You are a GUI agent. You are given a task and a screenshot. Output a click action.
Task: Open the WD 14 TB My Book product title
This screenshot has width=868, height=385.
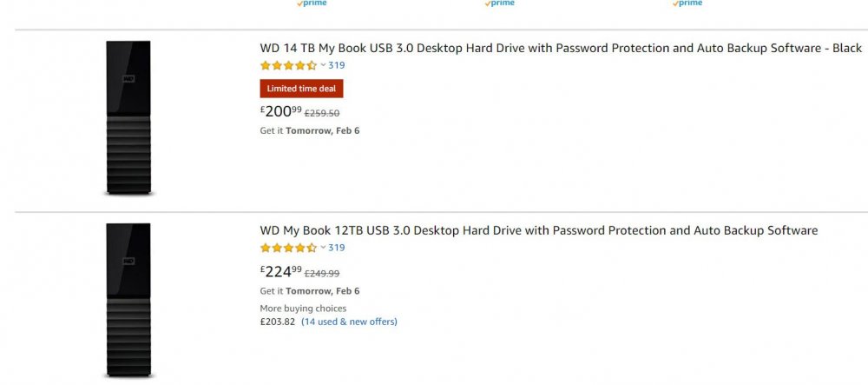point(561,48)
